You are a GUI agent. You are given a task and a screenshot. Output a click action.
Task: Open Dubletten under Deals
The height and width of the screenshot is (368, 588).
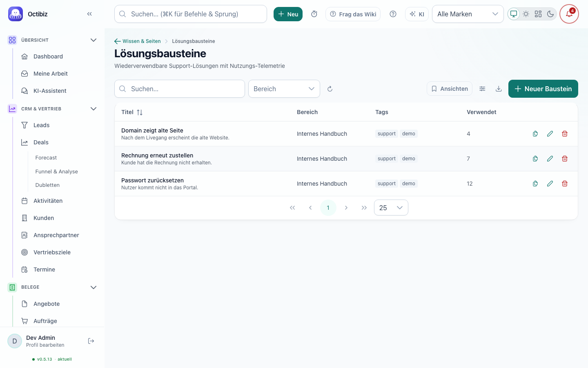coord(47,185)
